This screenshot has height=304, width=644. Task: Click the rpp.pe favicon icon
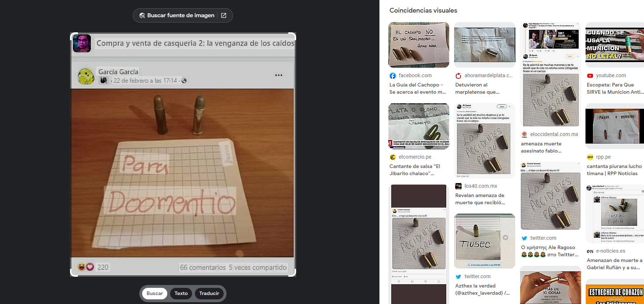point(590,157)
